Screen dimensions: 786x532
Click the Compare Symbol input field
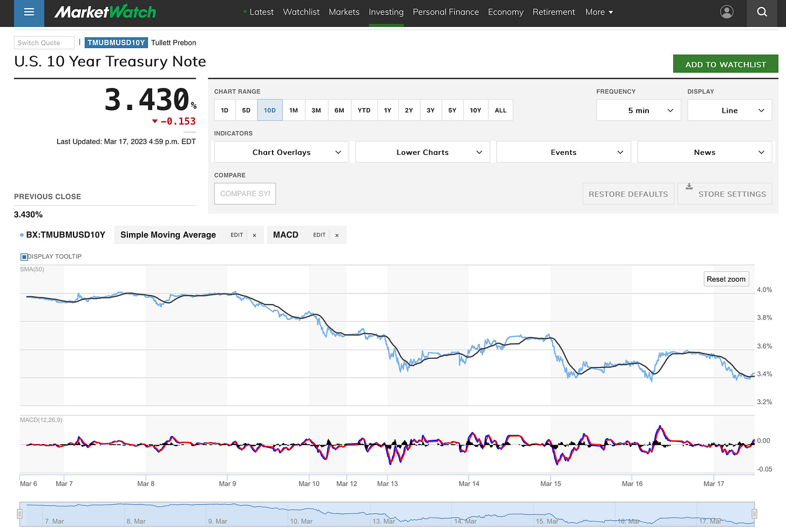click(245, 194)
